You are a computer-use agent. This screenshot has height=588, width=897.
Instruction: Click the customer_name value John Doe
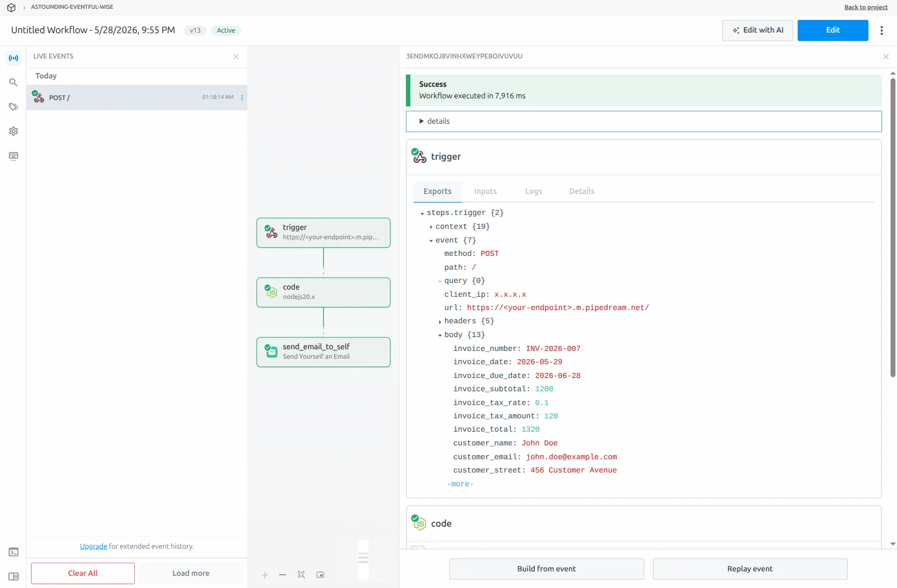click(539, 443)
